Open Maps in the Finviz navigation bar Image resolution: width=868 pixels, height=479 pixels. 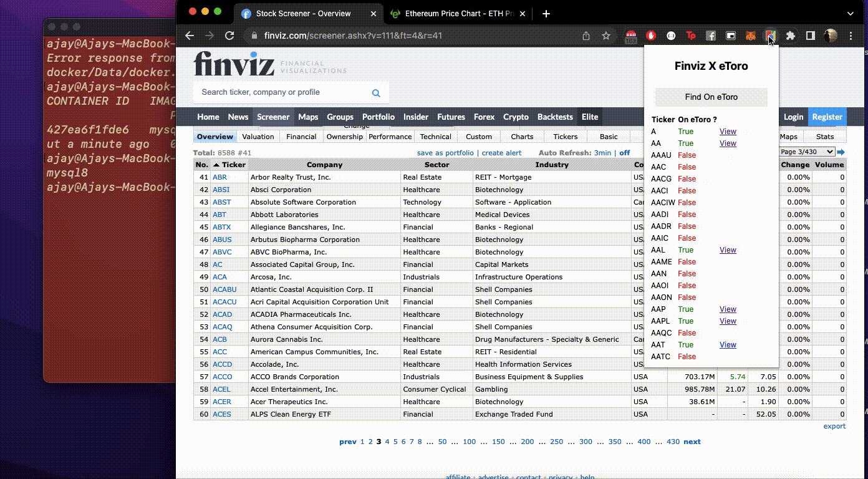tap(308, 117)
